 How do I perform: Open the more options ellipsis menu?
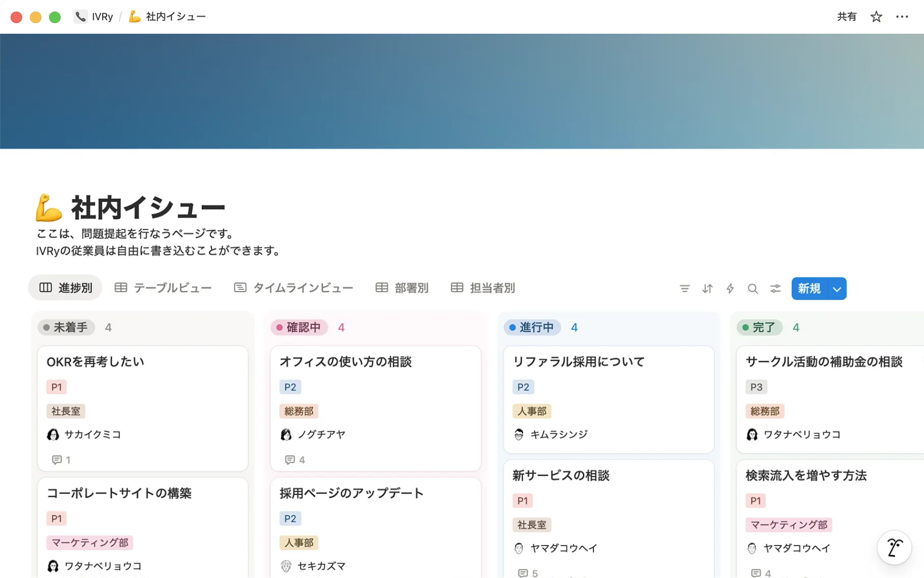point(902,16)
